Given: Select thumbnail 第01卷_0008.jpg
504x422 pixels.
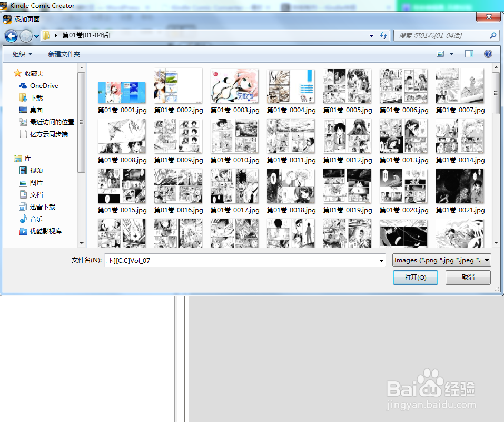Looking at the screenshot, I should 122,136.
